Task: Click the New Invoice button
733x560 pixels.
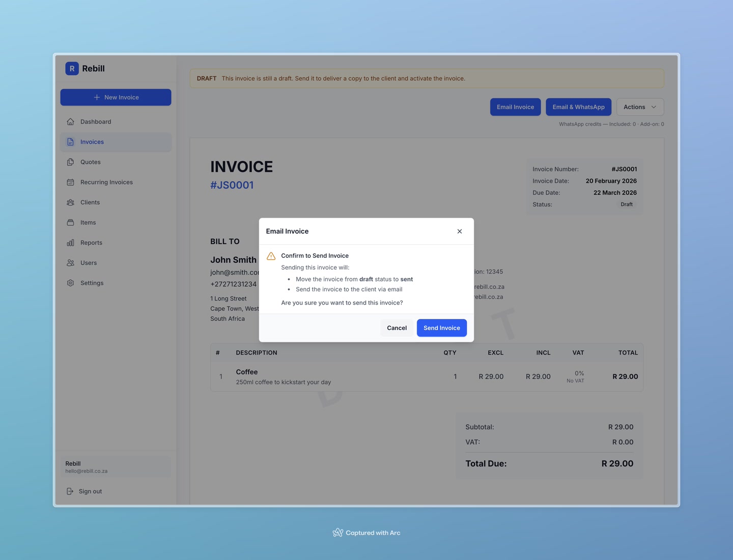Action: tap(116, 97)
